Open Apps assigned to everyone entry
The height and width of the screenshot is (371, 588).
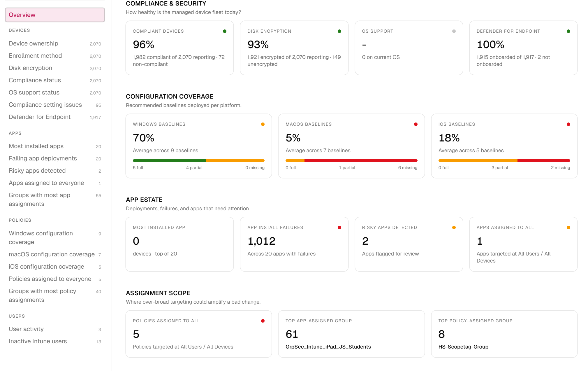point(55,183)
